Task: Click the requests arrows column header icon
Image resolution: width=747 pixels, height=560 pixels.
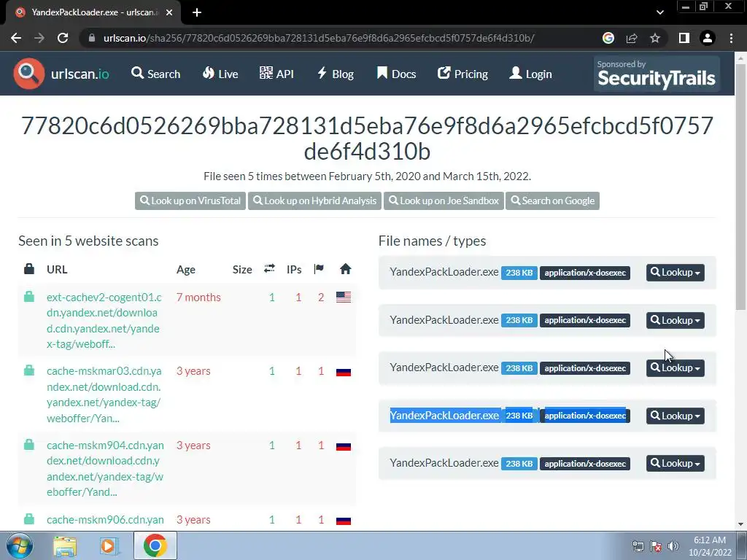Action: 269,268
